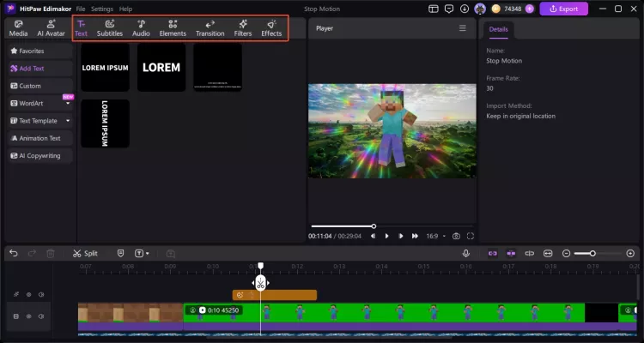Step to previous frame in player
This screenshot has height=343, width=644.
[373, 236]
